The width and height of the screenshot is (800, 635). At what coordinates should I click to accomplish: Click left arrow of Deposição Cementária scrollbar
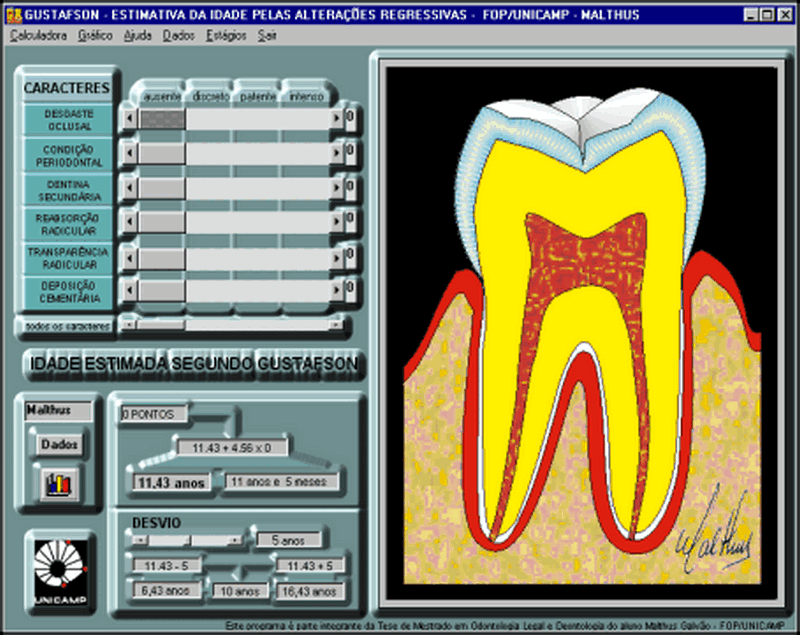click(130, 291)
